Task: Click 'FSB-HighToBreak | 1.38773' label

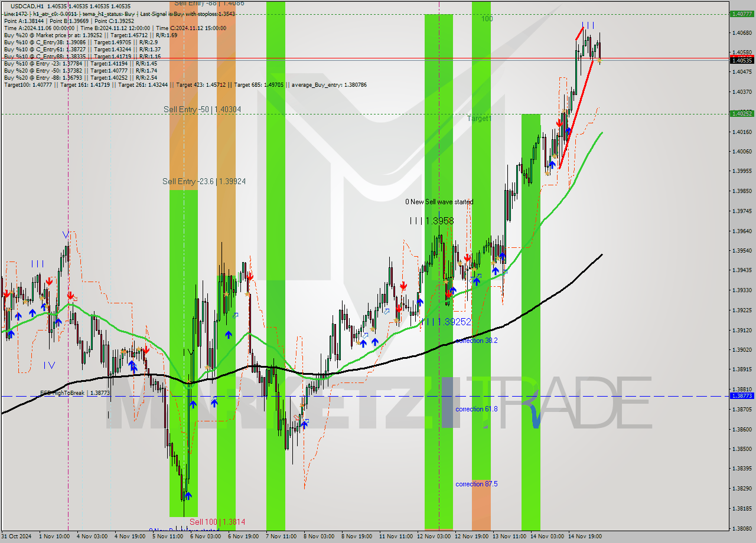Action: pos(75,392)
